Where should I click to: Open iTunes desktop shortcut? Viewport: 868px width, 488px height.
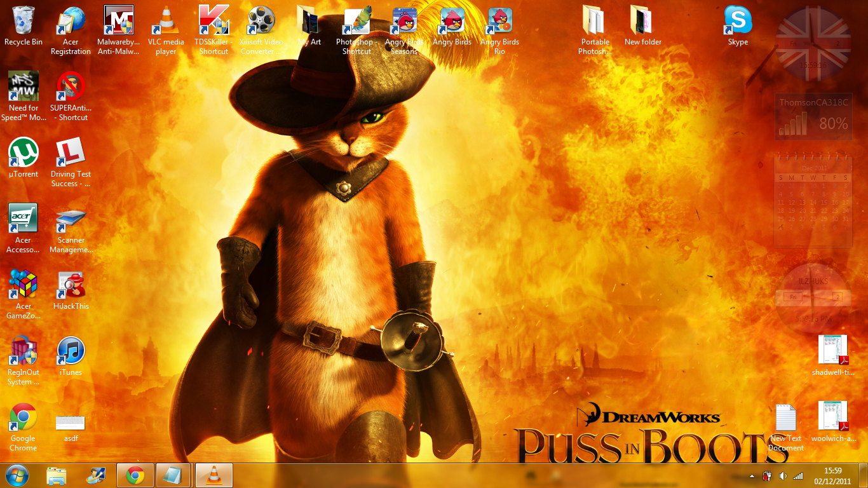[x=71, y=352]
